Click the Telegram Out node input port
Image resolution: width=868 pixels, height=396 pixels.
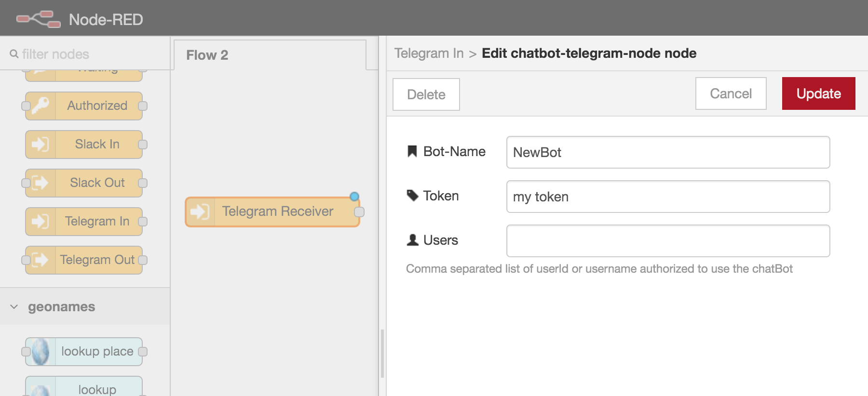pyautogui.click(x=26, y=260)
